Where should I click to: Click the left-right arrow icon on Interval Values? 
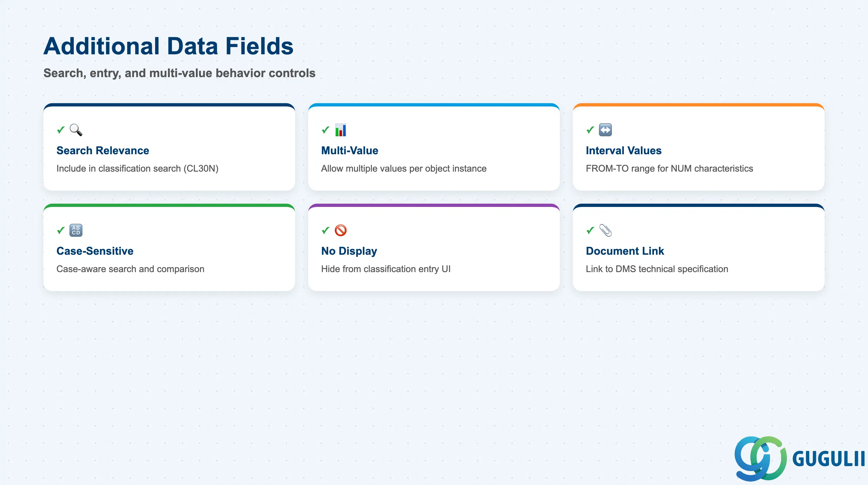point(605,130)
